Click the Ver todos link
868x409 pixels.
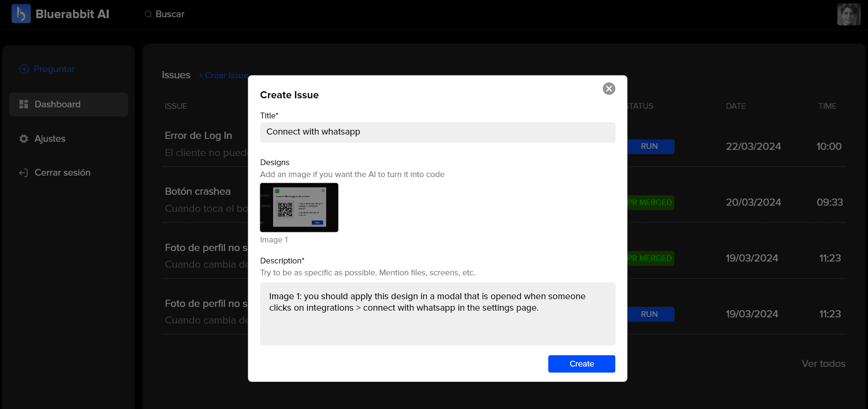(823, 364)
